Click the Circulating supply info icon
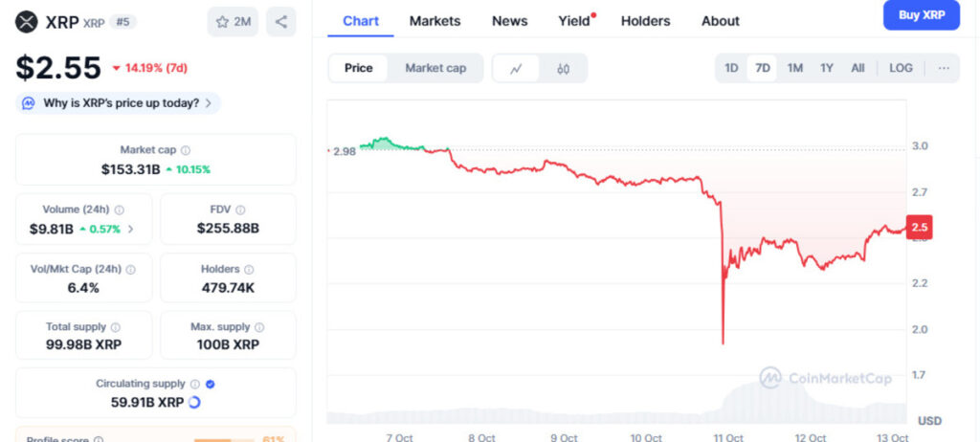980x442 pixels. [195, 384]
